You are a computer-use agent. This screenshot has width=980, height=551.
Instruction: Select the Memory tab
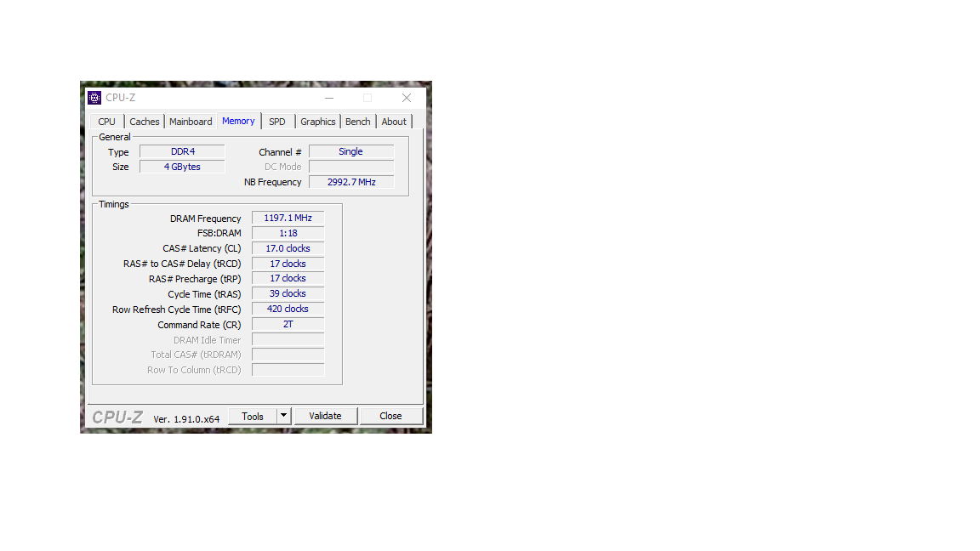click(238, 121)
